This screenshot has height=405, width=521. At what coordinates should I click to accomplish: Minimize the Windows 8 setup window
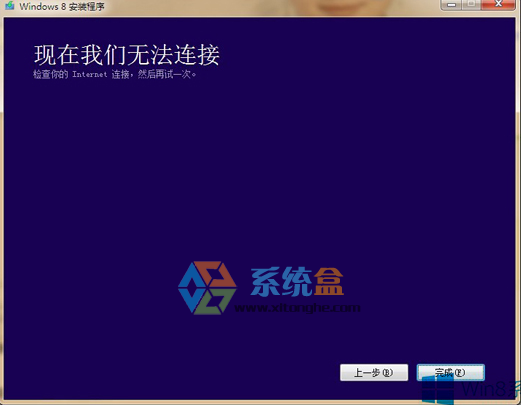coord(452,4)
